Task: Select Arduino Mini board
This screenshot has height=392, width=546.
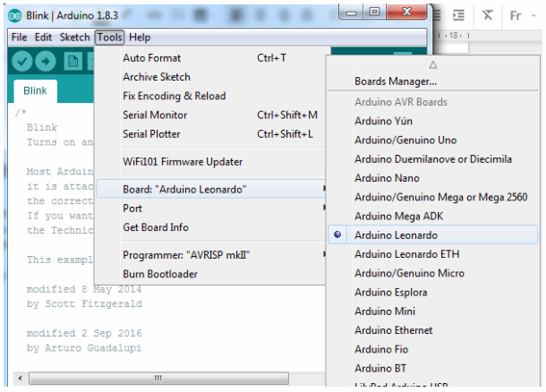Action: tap(433, 311)
